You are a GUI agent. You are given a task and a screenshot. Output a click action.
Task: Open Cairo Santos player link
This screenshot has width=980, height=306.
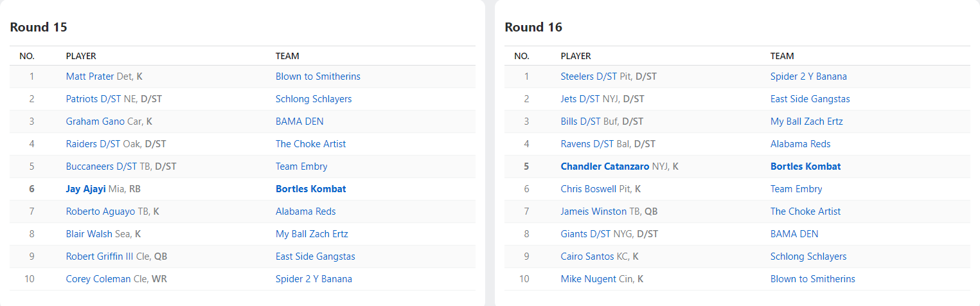click(x=587, y=256)
